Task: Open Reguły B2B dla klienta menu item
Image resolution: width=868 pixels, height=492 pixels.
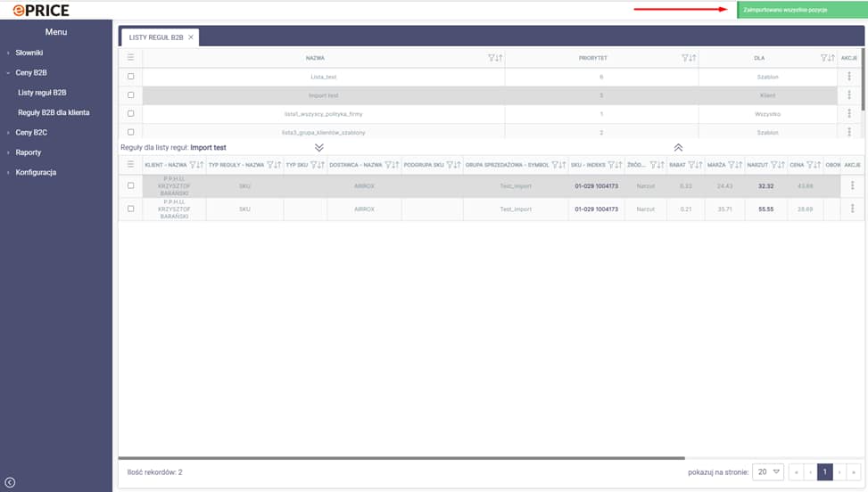Action: [x=54, y=112]
